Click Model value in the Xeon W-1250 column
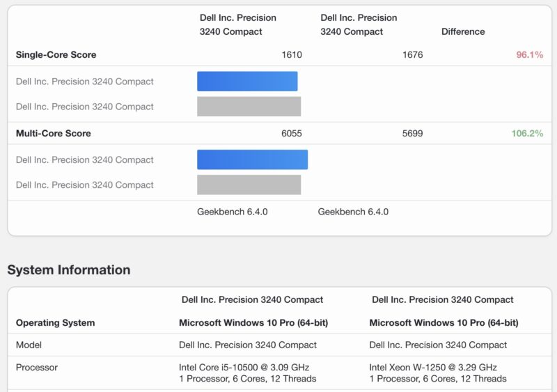Screen dimensions: 557x392 438,345
